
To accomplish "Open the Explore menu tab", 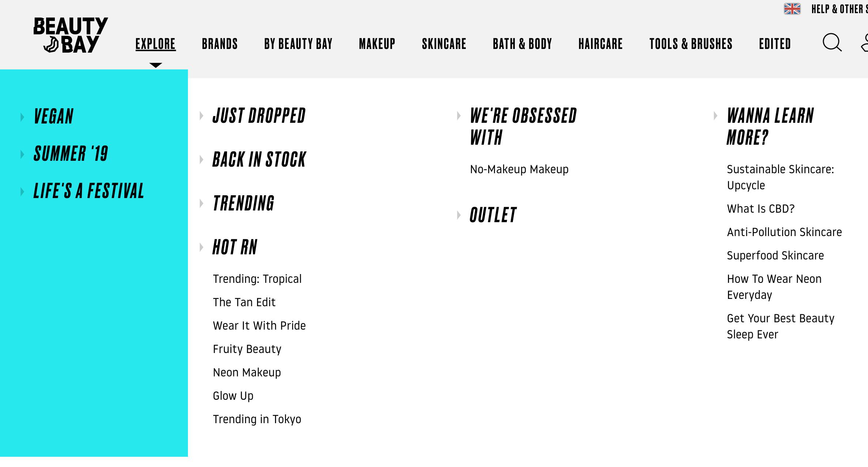I will click(155, 44).
